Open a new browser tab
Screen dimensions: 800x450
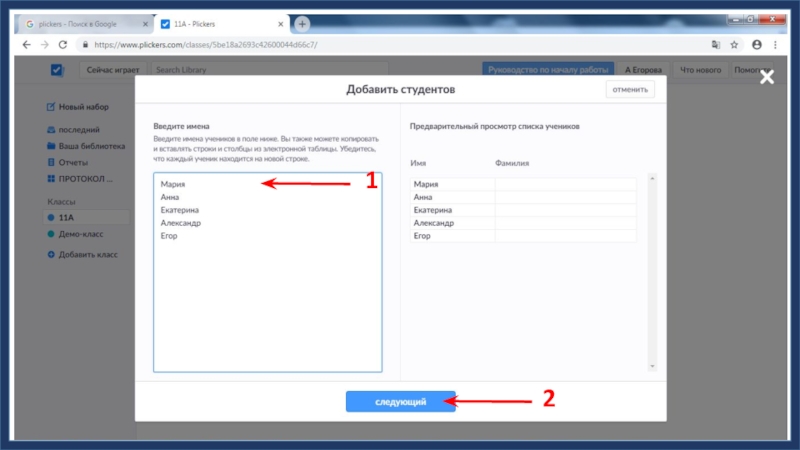(302, 23)
